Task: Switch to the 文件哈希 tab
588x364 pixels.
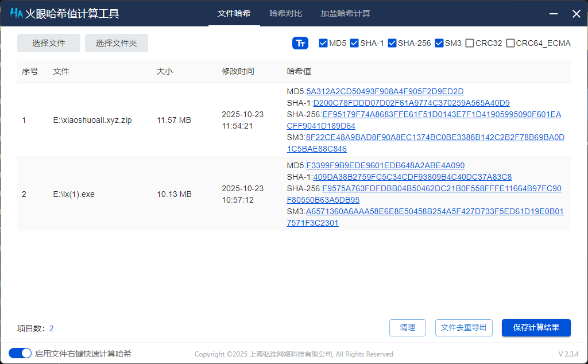Action: tap(234, 14)
